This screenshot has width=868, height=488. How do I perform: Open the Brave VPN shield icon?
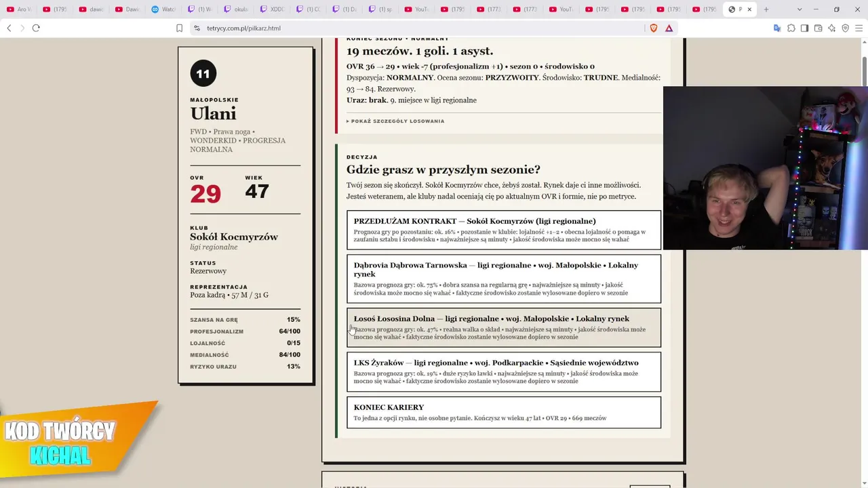[x=845, y=28]
